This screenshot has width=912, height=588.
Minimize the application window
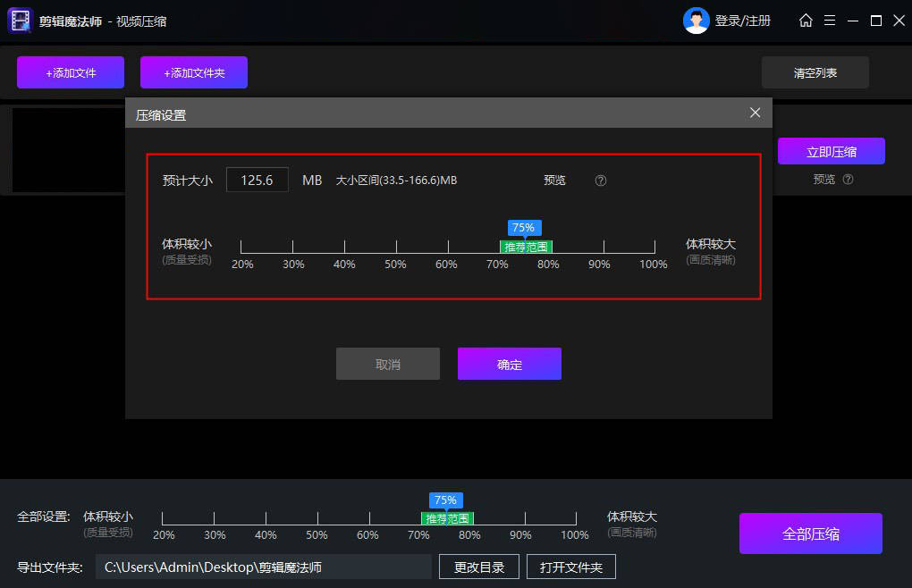coord(853,21)
